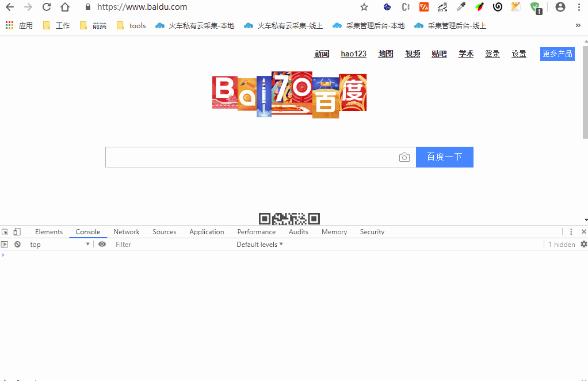
Task: Open the 工作 bookmark folder
Action: 56,25
